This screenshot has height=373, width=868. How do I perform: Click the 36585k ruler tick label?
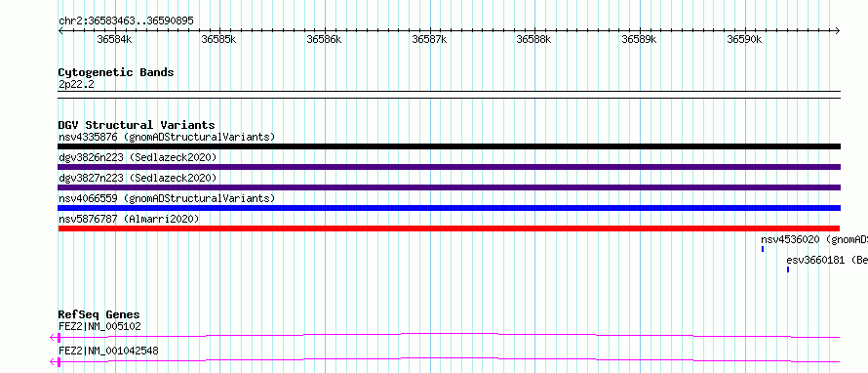219,39
